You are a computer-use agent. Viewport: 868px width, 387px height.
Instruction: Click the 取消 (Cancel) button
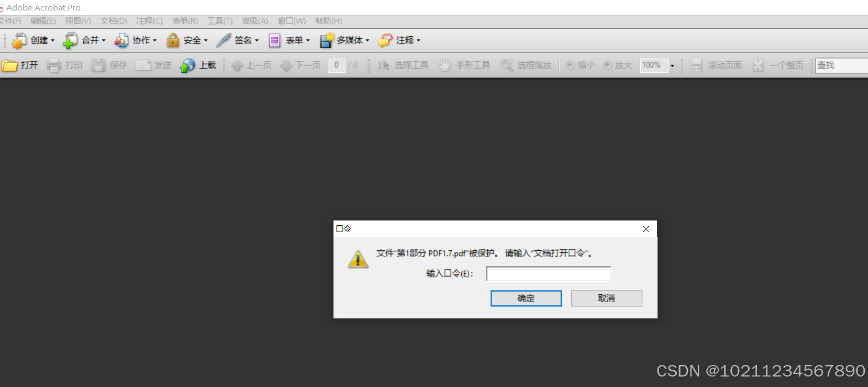606,298
